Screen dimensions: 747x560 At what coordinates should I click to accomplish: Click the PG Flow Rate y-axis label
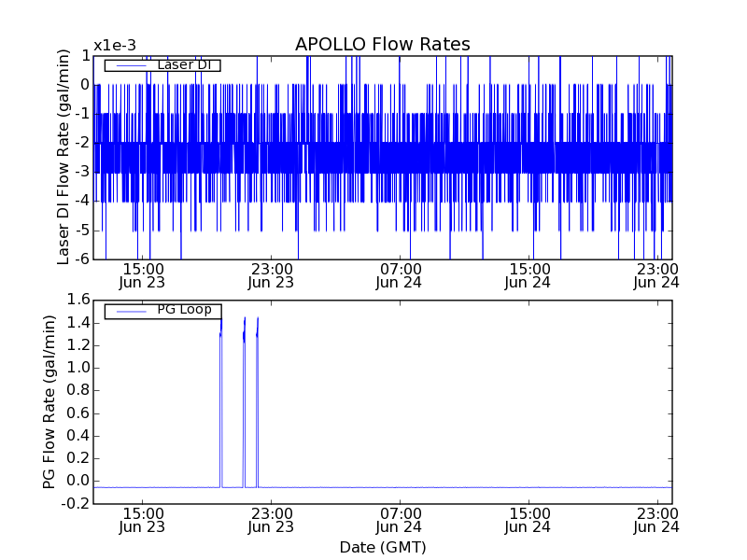[x=49, y=401]
